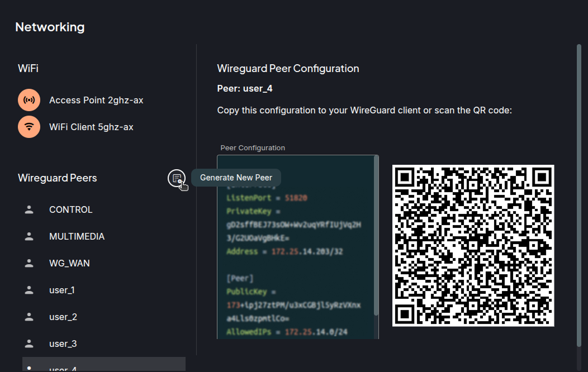This screenshot has height=372, width=588.
Task: Click the Peer Configuration box scrollbar
Action: coord(376,235)
